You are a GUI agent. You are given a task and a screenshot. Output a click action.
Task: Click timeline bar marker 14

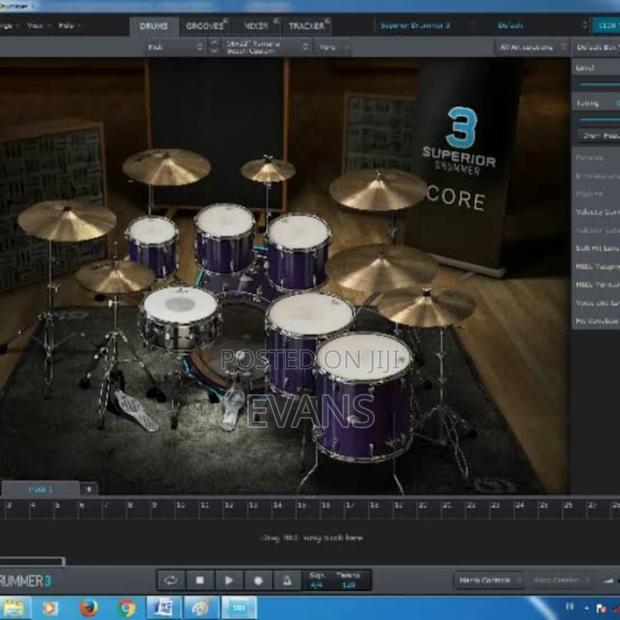[278, 506]
